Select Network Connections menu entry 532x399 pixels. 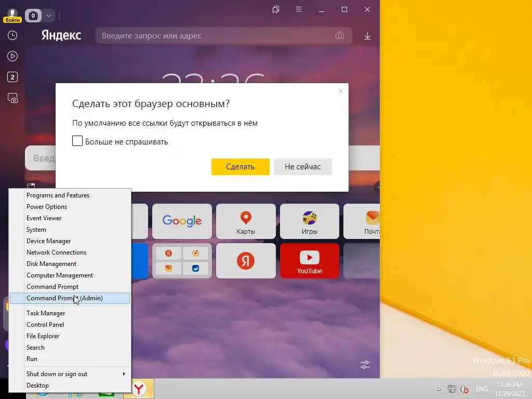click(x=70, y=252)
